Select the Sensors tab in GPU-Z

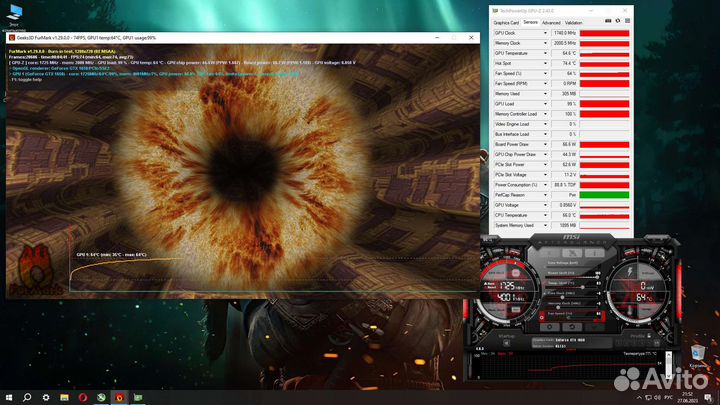(x=530, y=22)
